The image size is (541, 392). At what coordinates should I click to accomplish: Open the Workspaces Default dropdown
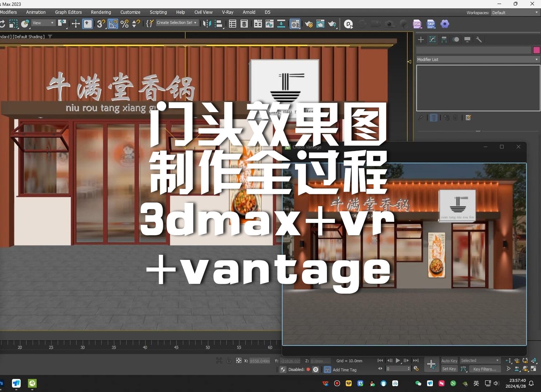point(515,13)
